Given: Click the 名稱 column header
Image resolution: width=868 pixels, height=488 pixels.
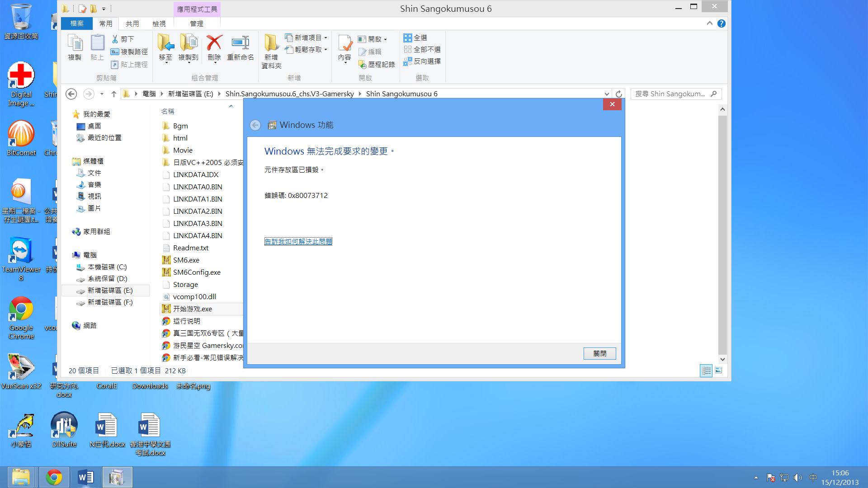Looking at the screenshot, I should pos(168,112).
